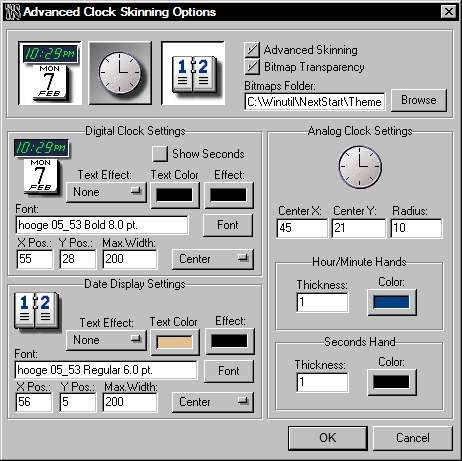This screenshot has height=461, width=462.
Task: Click the application icon in the title bar
Action: [x=13, y=12]
